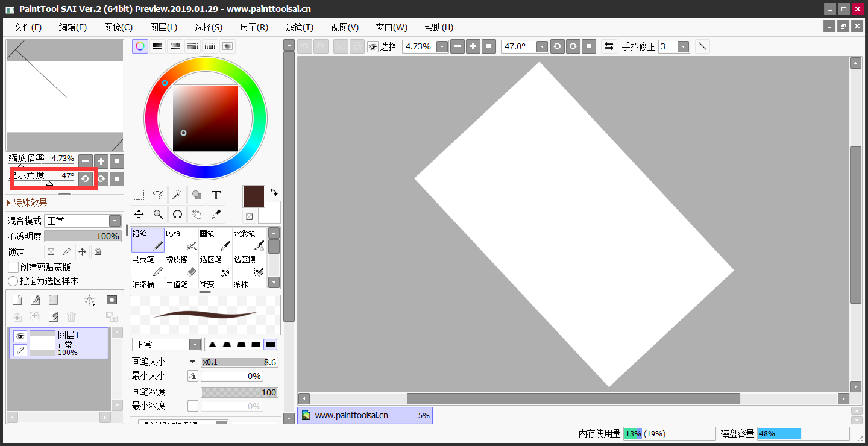Screen dimensions: 868x446
Task: Zoom out with toolbar minus button
Action: [x=458, y=46]
